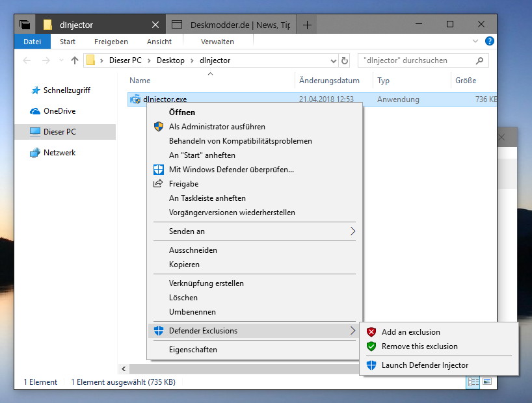Choose An Taskleiste anheften

tap(254, 198)
